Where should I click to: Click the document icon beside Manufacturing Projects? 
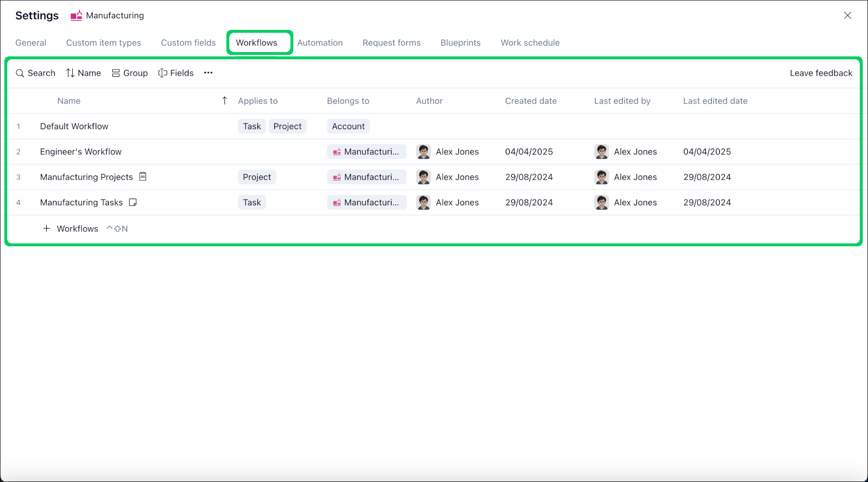pyautogui.click(x=143, y=176)
